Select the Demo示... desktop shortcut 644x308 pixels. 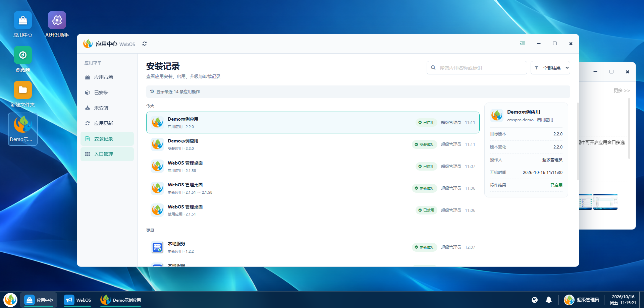(23, 129)
